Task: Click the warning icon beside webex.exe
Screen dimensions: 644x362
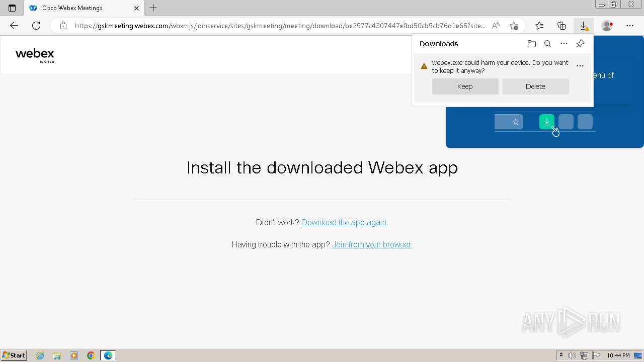Action: [424, 66]
